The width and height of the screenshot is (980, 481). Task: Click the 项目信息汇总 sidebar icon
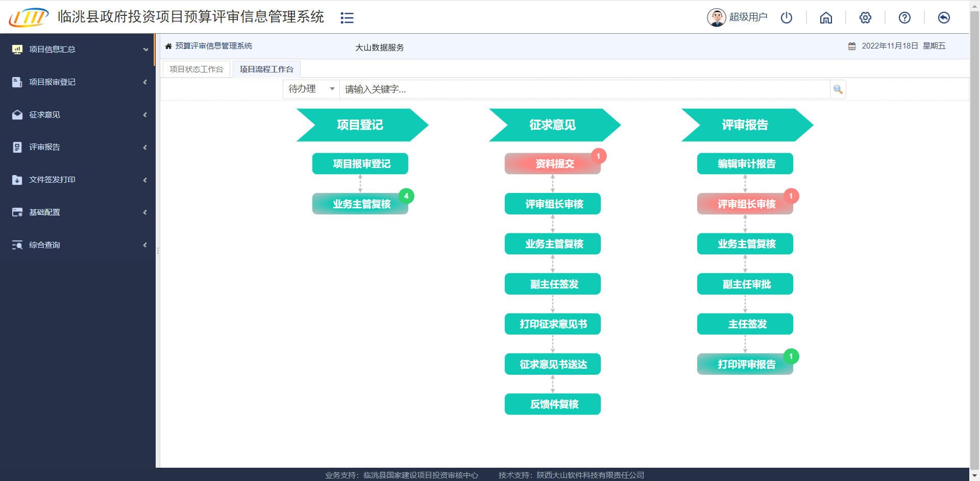[x=17, y=49]
